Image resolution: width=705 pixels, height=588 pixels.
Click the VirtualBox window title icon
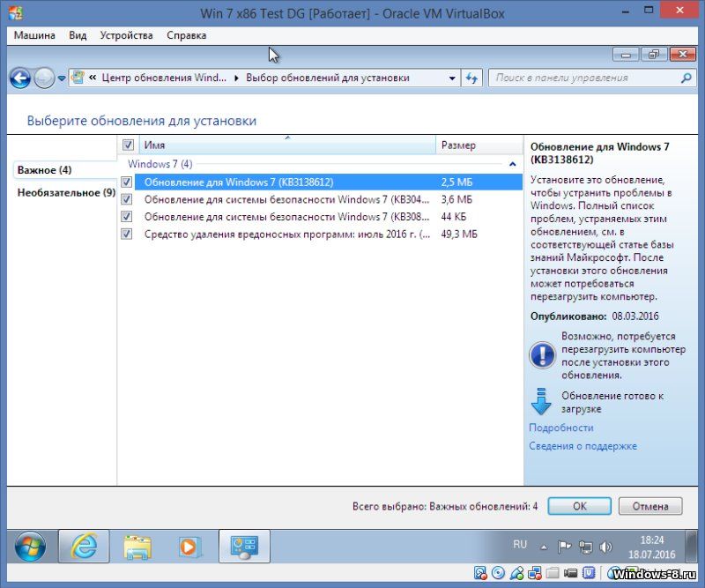tap(15, 12)
